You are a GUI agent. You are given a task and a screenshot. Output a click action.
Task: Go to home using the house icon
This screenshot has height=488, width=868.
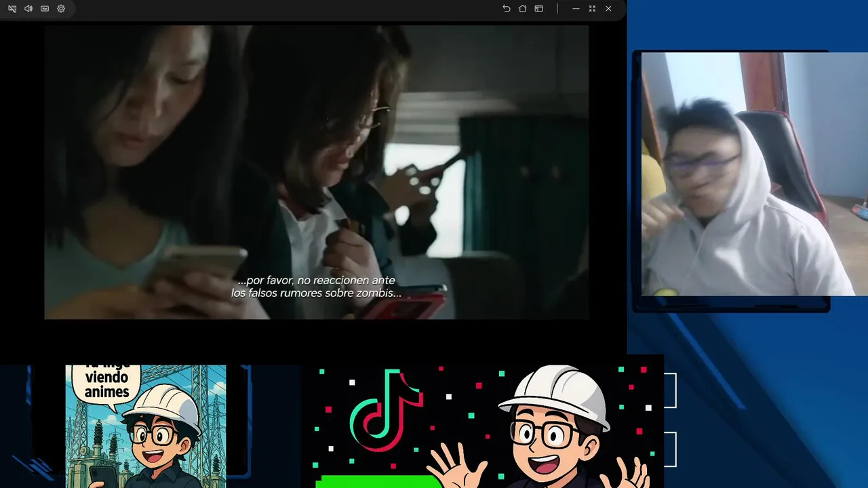pos(522,9)
